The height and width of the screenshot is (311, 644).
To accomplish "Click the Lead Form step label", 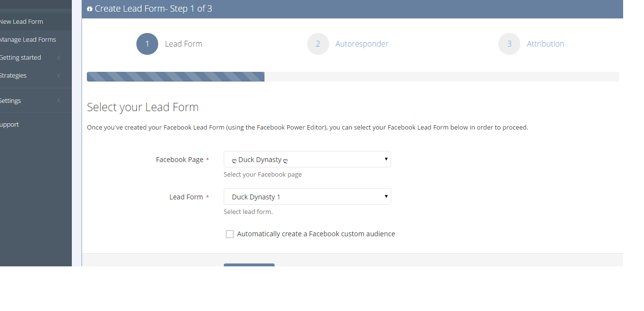I will click(x=183, y=44).
